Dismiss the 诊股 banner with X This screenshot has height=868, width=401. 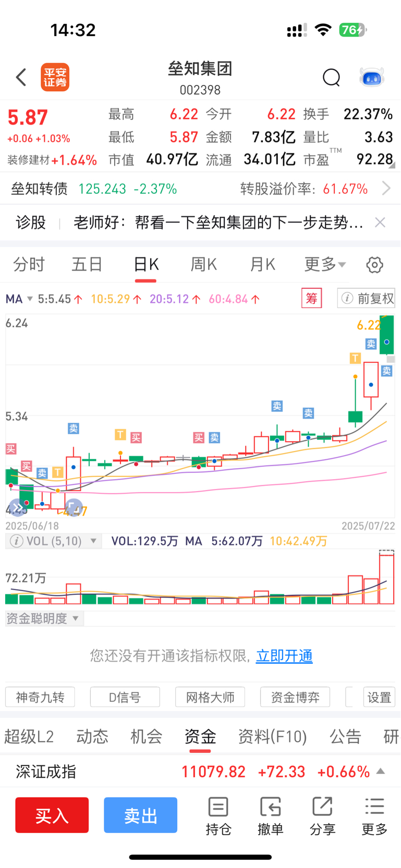[x=380, y=223]
